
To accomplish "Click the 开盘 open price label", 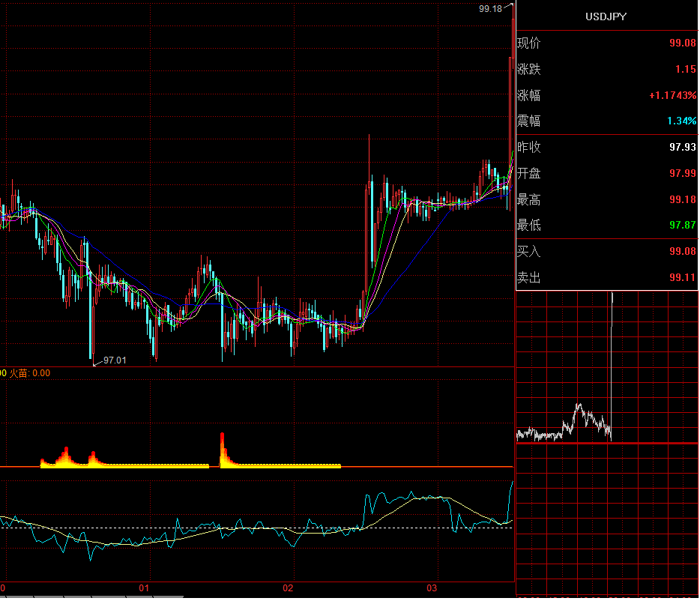I will click(529, 174).
